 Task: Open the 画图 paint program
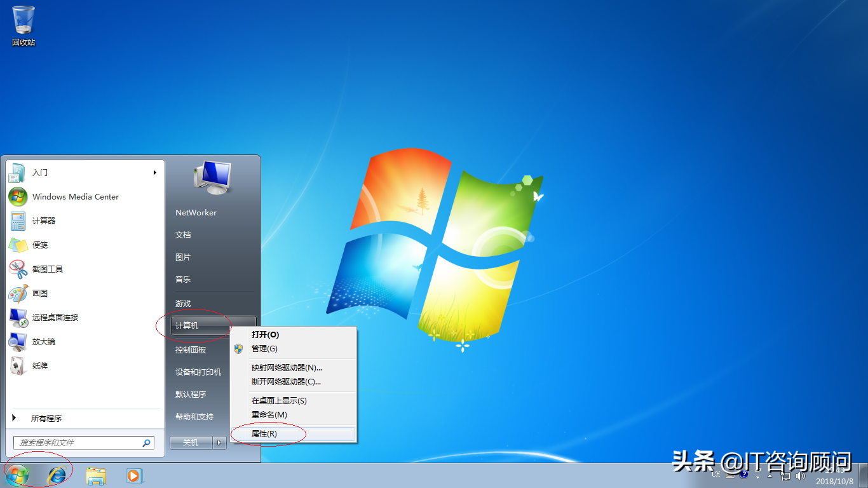pyautogui.click(x=85, y=293)
